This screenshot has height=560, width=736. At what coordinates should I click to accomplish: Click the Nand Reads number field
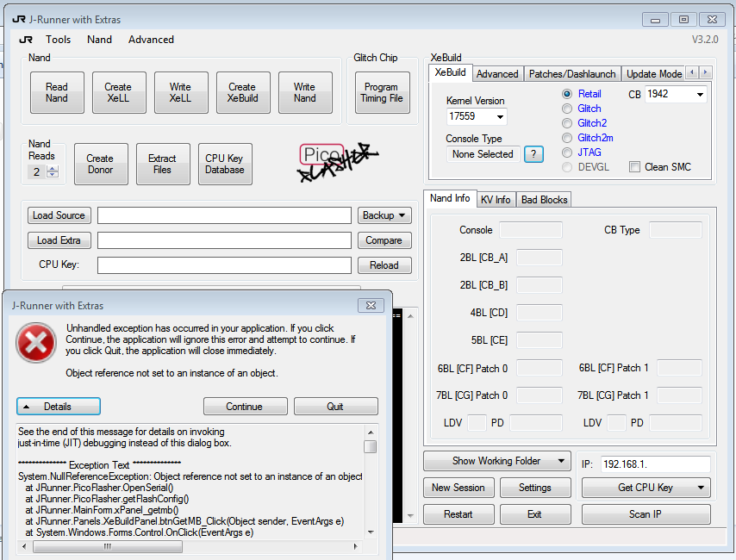38,171
